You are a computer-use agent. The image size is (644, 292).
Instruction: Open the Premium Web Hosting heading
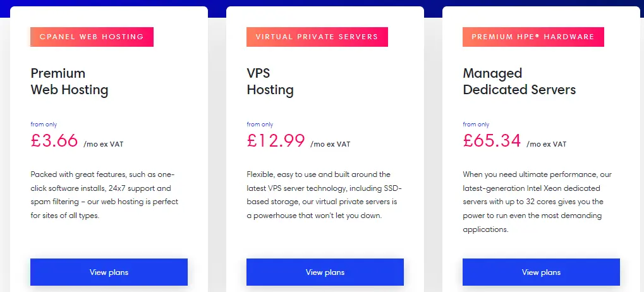(x=70, y=82)
